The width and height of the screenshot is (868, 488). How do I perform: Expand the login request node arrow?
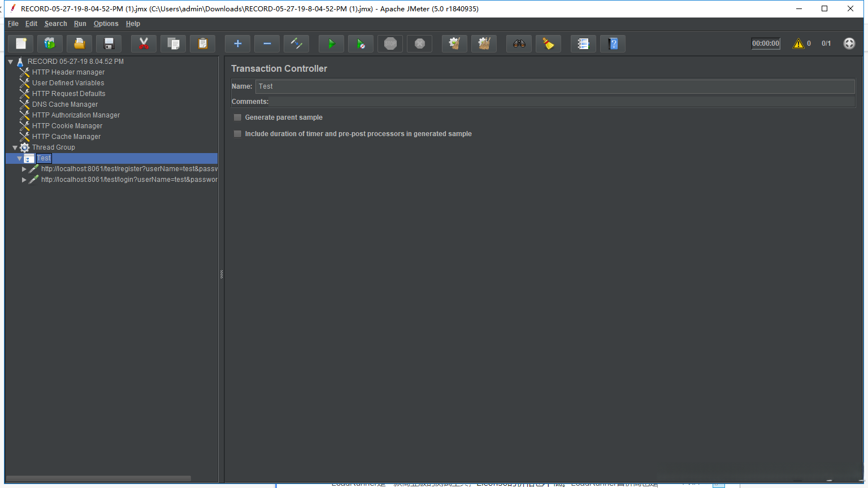24,180
